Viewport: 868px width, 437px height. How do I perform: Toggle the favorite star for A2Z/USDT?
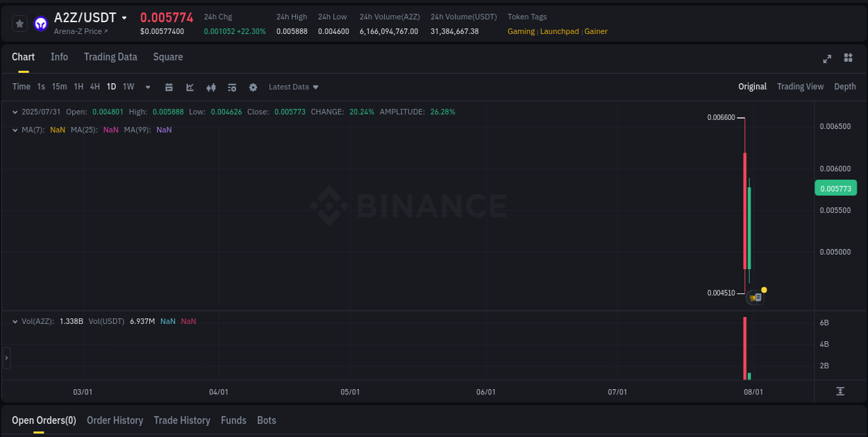19,23
